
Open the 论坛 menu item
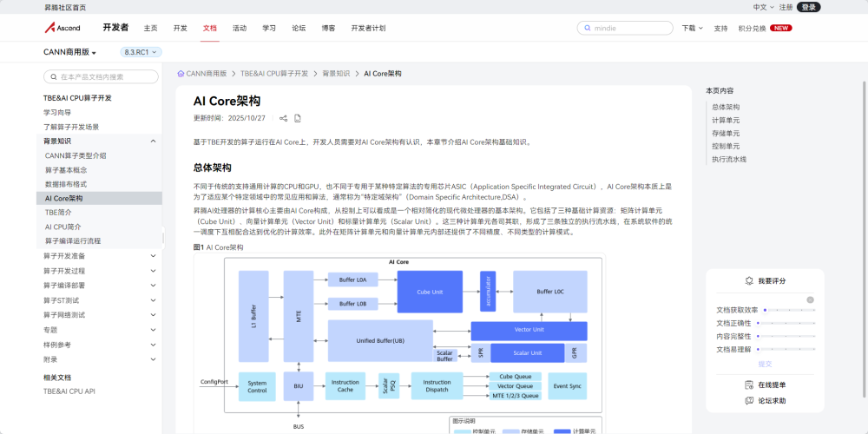click(299, 29)
